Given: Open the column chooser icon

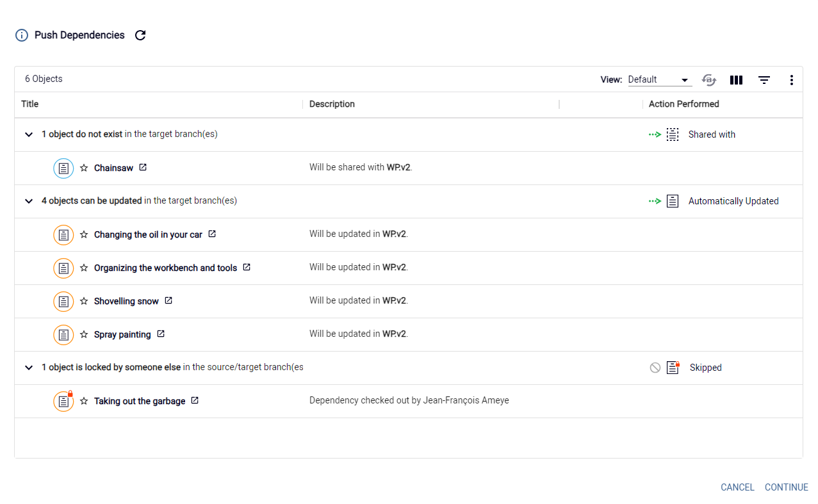Looking at the screenshot, I should [x=736, y=80].
